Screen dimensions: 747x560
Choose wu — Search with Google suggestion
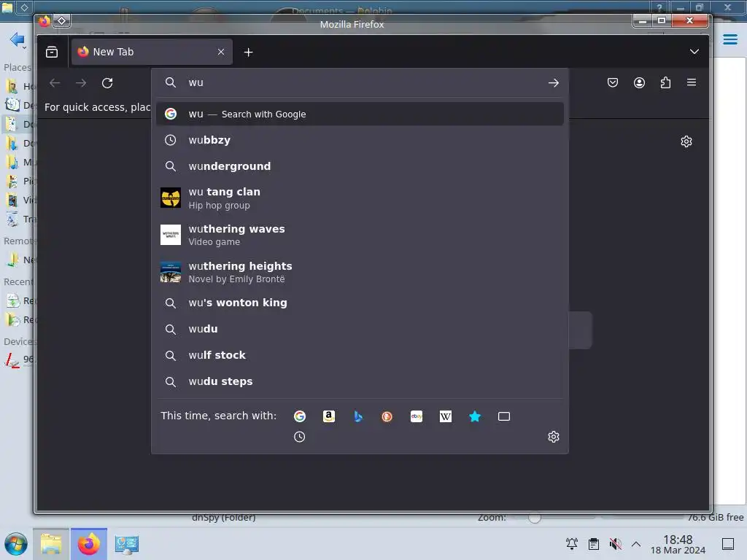[x=360, y=114]
